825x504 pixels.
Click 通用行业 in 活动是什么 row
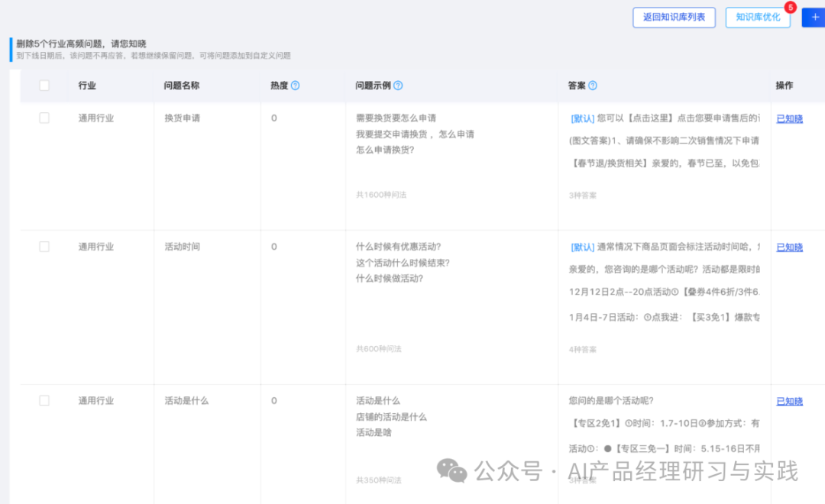click(96, 401)
